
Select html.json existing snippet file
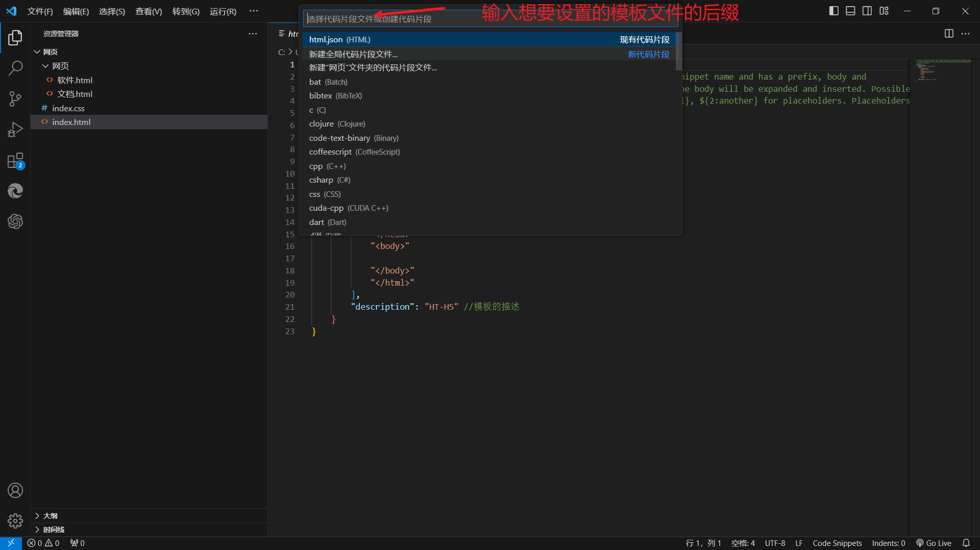pyautogui.click(x=489, y=40)
